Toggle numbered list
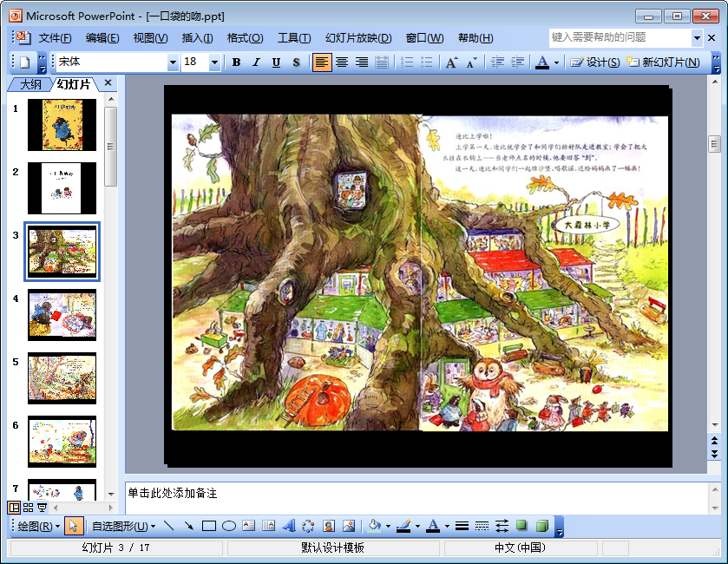The width and height of the screenshot is (728, 564). pyautogui.click(x=407, y=62)
